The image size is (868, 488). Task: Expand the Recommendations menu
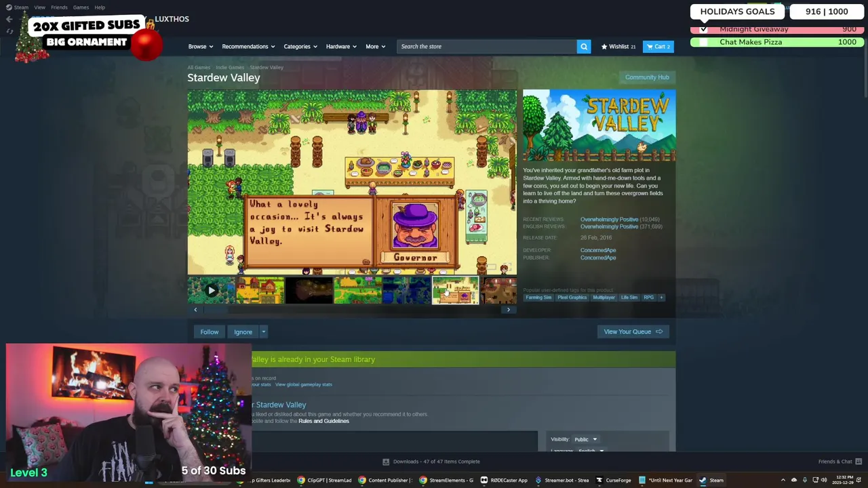[248, 47]
